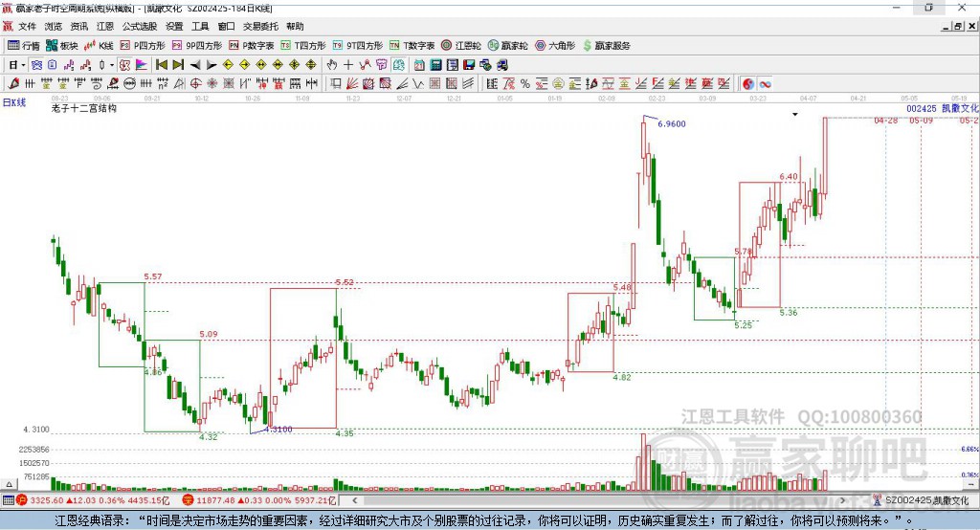Screen dimensions: 980x530
Task: Select the percent % retracement tool
Action: (x=525, y=84)
